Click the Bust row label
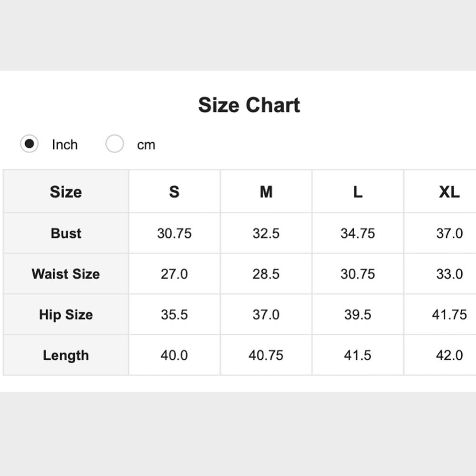The image size is (476, 476). pyautogui.click(x=66, y=233)
